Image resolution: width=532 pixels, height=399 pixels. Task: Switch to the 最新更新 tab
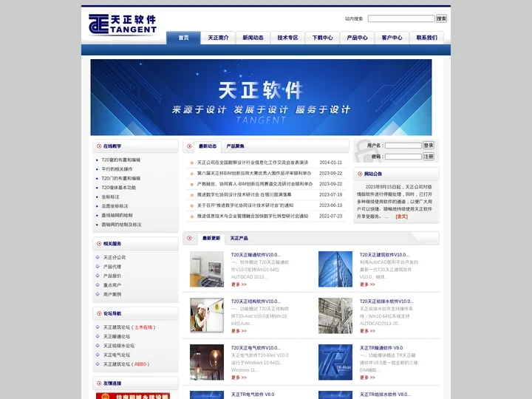(x=211, y=238)
